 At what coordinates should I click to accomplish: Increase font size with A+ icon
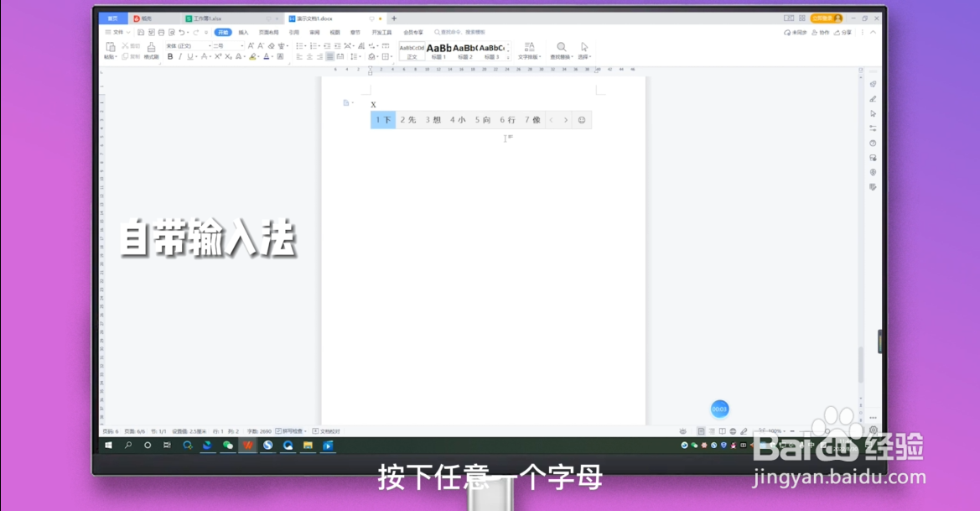point(251,45)
